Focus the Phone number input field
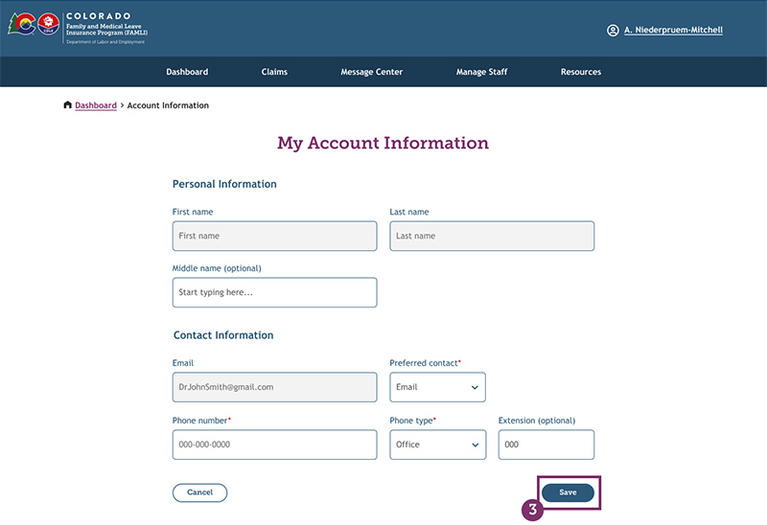 point(274,445)
